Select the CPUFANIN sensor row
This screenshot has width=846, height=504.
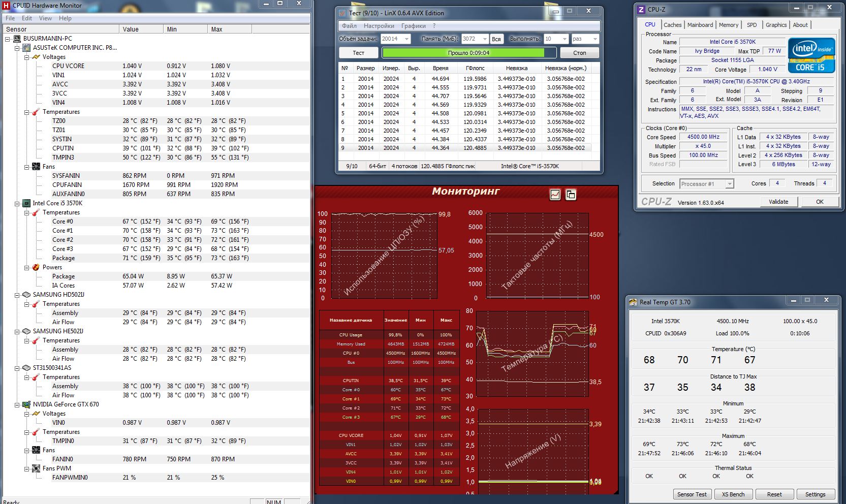(155, 185)
